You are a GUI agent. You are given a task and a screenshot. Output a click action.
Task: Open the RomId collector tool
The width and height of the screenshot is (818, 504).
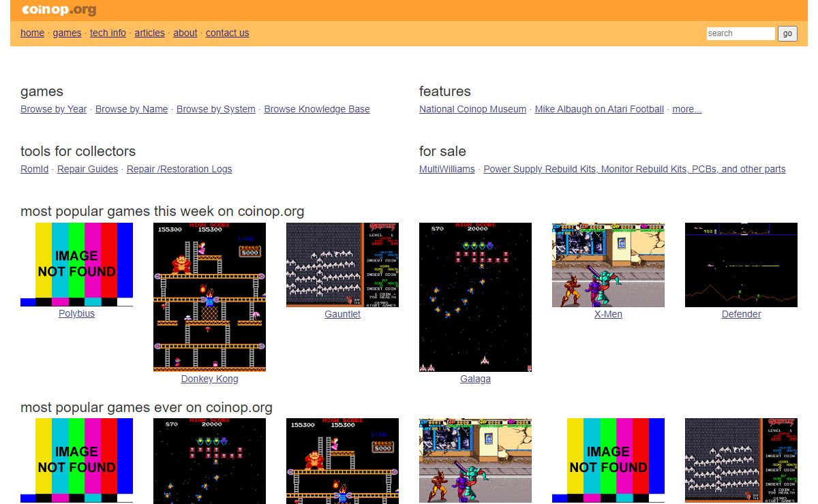click(x=34, y=169)
